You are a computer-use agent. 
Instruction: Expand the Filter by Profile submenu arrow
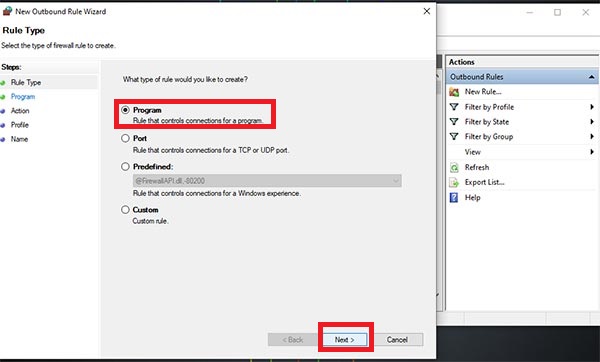(592, 107)
